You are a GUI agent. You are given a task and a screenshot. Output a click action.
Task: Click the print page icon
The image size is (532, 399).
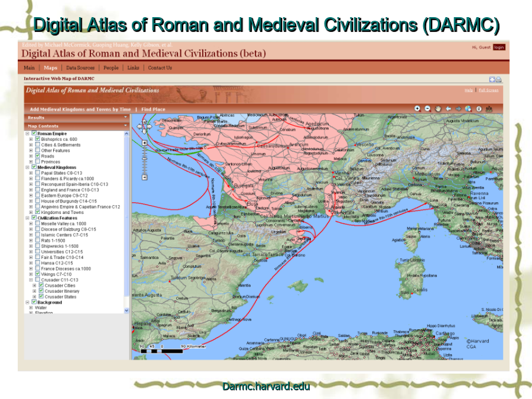point(499,79)
